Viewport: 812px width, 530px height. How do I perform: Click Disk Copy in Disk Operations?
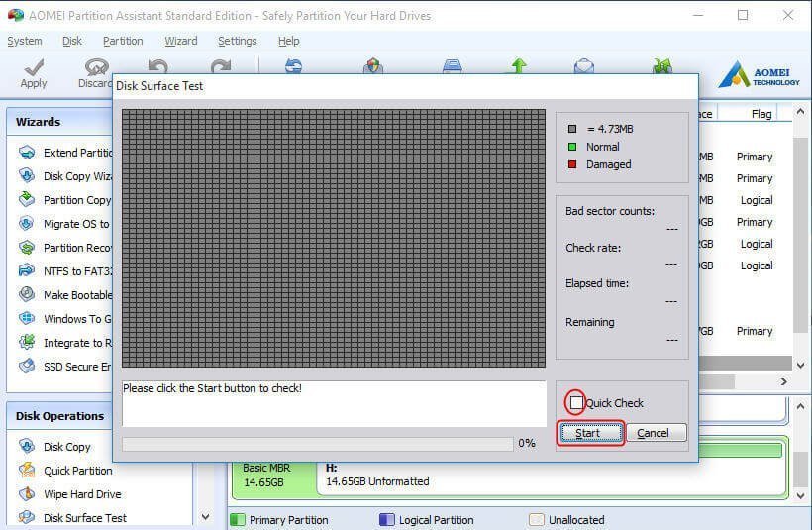(66, 447)
